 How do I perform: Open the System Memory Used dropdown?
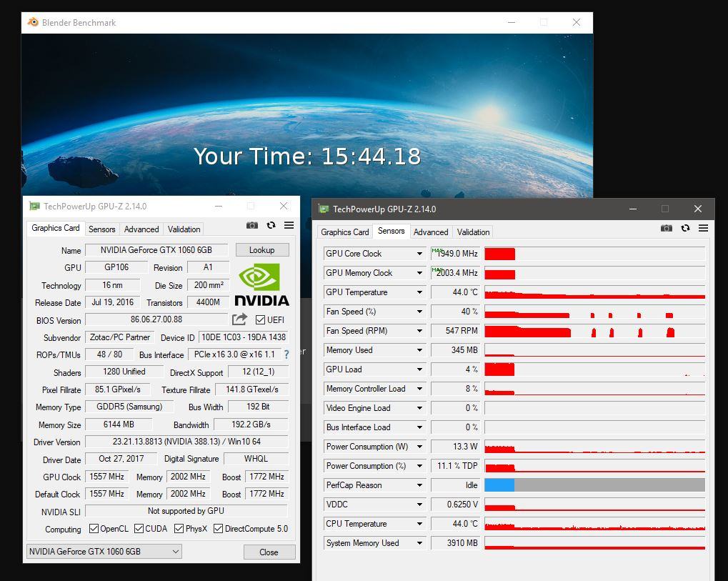419,543
